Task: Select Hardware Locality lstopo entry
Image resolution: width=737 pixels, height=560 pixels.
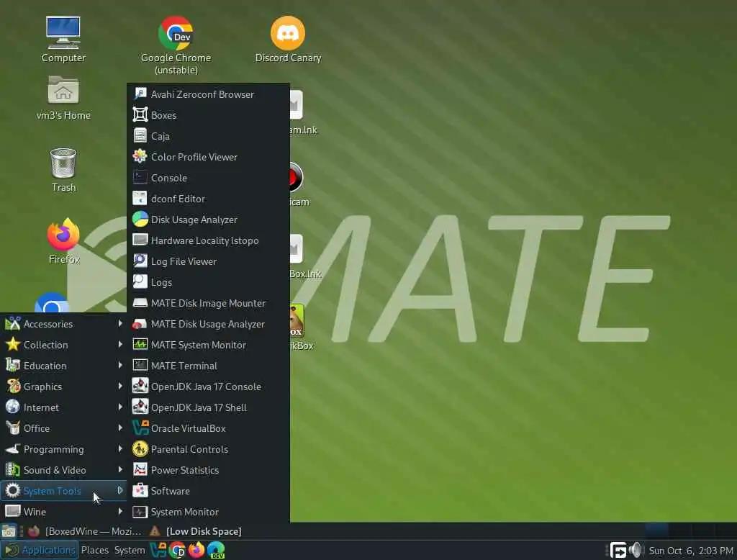Action: click(208, 240)
